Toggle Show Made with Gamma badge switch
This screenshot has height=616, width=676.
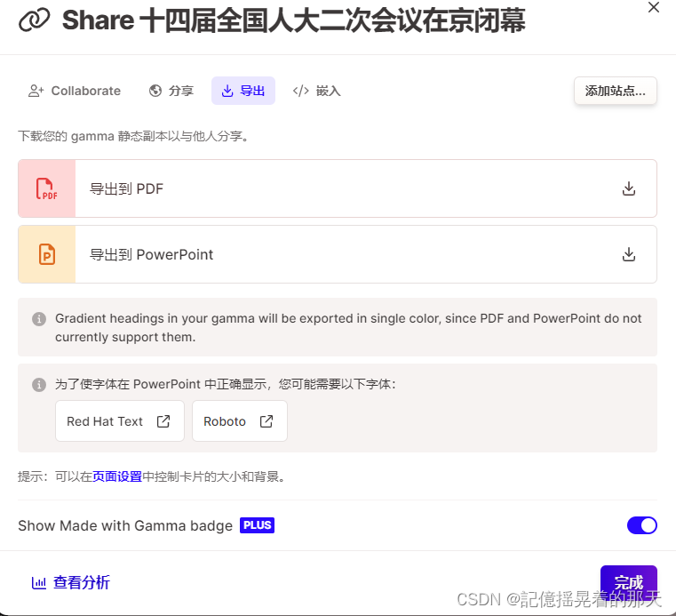642,525
